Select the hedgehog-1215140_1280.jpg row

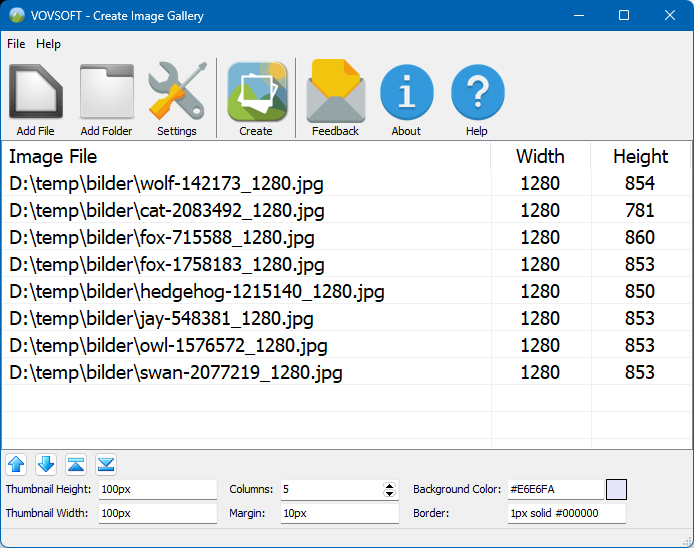click(347, 291)
